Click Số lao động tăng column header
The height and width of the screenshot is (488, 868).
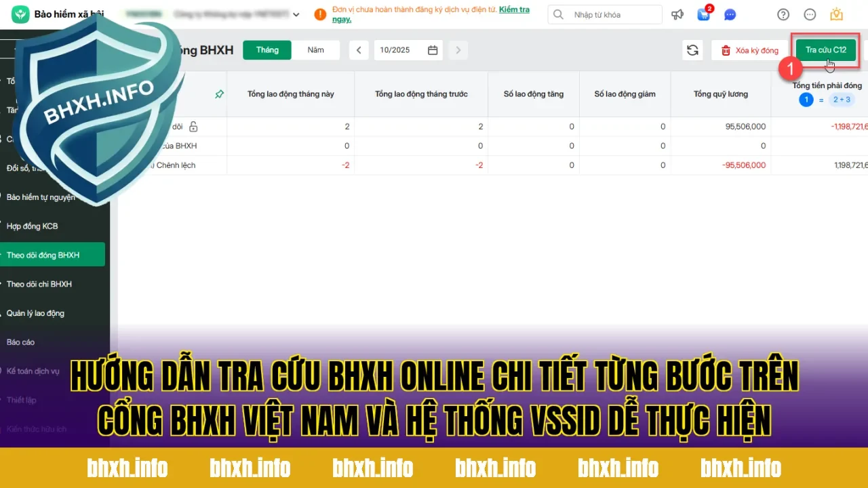pyautogui.click(x=533, y=94)
